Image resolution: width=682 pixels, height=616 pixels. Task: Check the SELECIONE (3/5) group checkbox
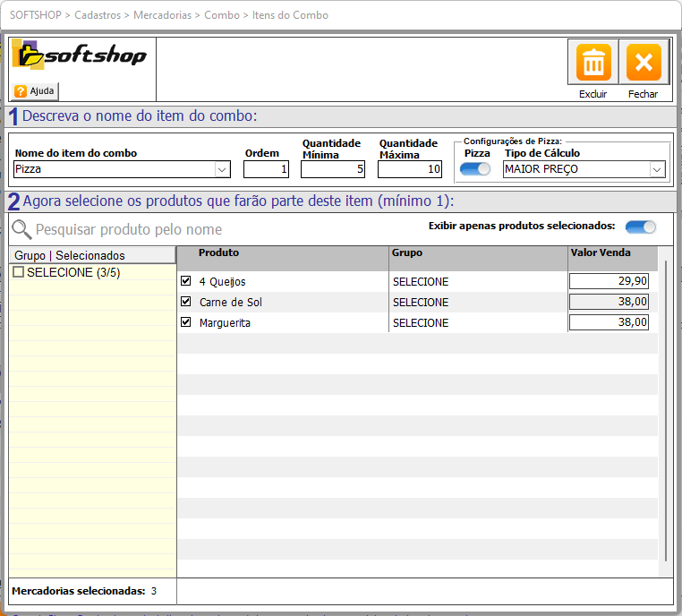(18, 272)
